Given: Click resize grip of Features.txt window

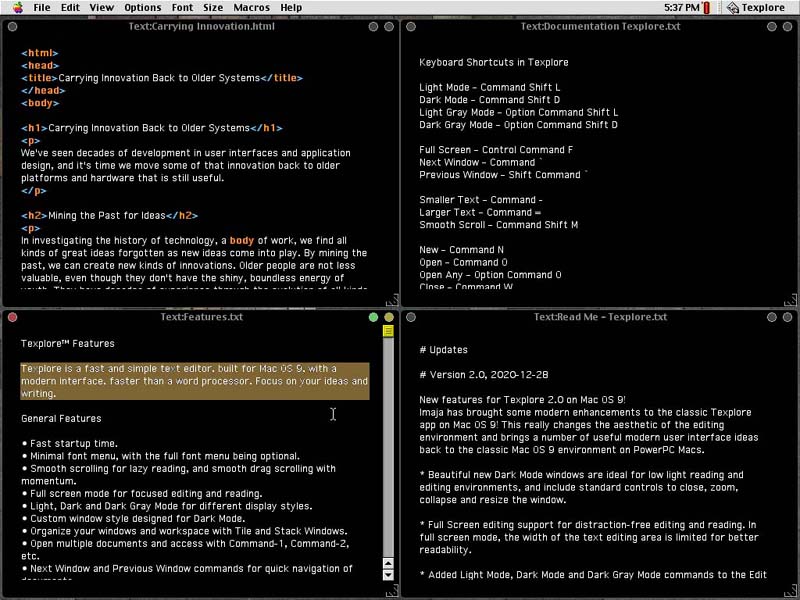Looking at the screenshot, I should tap(392, 591).
